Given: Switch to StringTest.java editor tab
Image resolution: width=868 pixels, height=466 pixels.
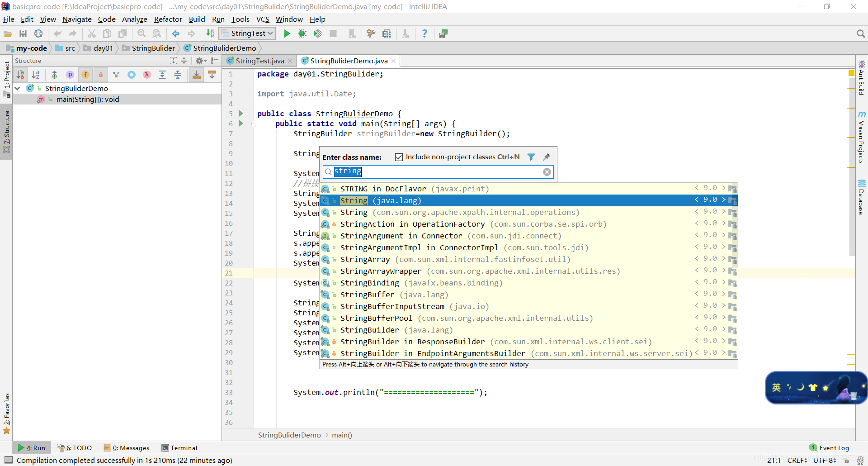Looking at the screenshot, I should pyautogui.click(x=259, y=61).
